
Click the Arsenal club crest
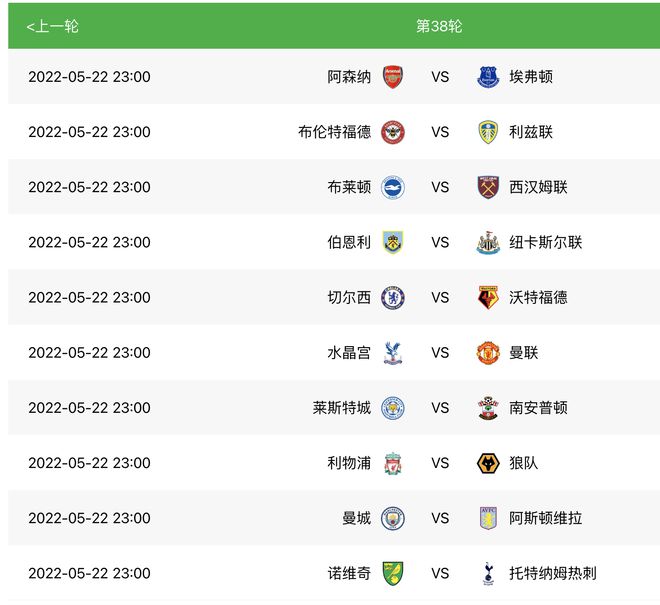pos(393,77)
